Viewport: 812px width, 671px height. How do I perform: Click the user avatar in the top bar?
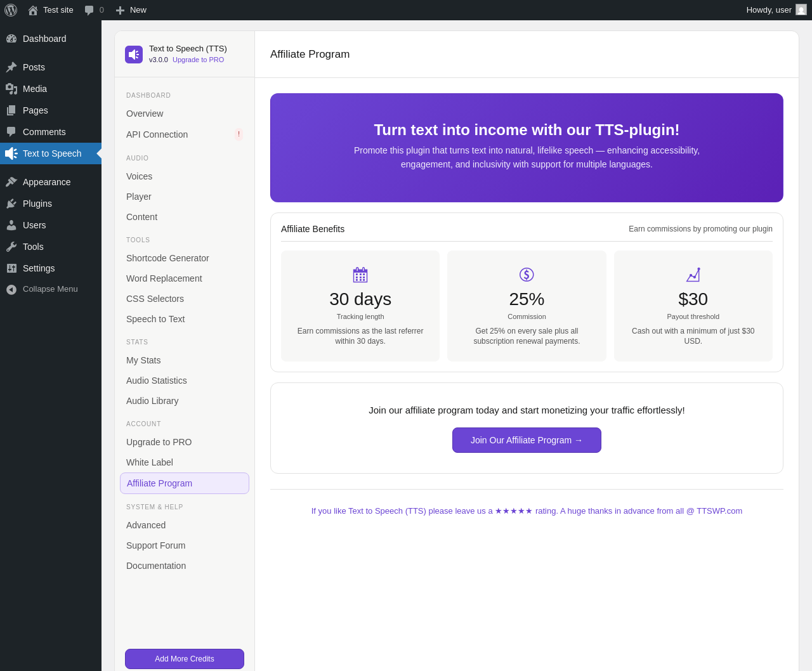pyautogui.click(x=801, y=10)
